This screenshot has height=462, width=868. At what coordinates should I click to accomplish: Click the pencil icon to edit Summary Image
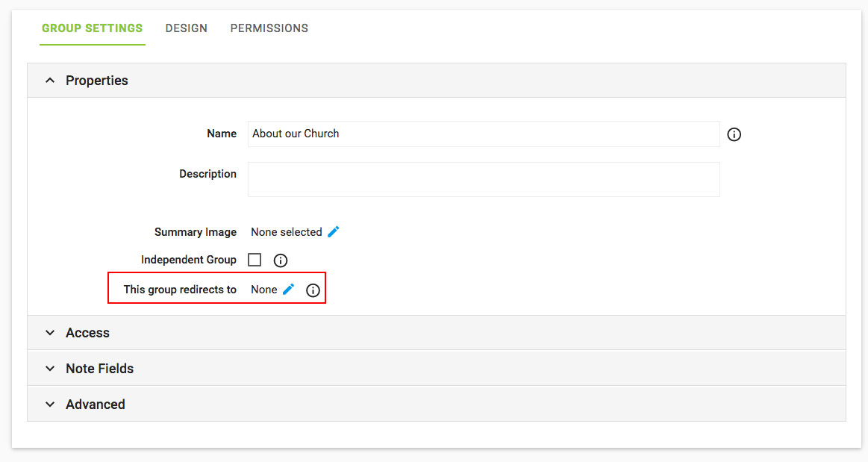point(334,231)
